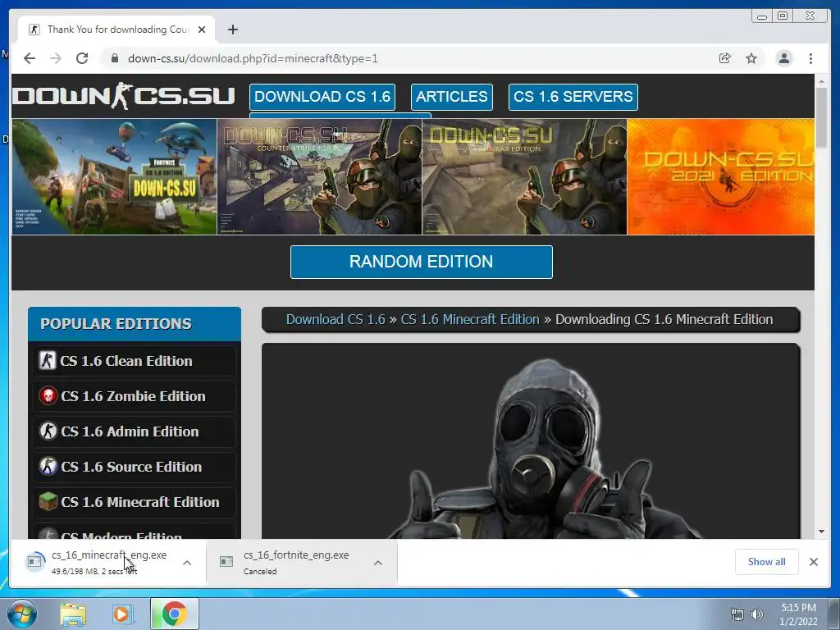
Task: Close the 'Thank You for downloading' tab
Action: 202,30
